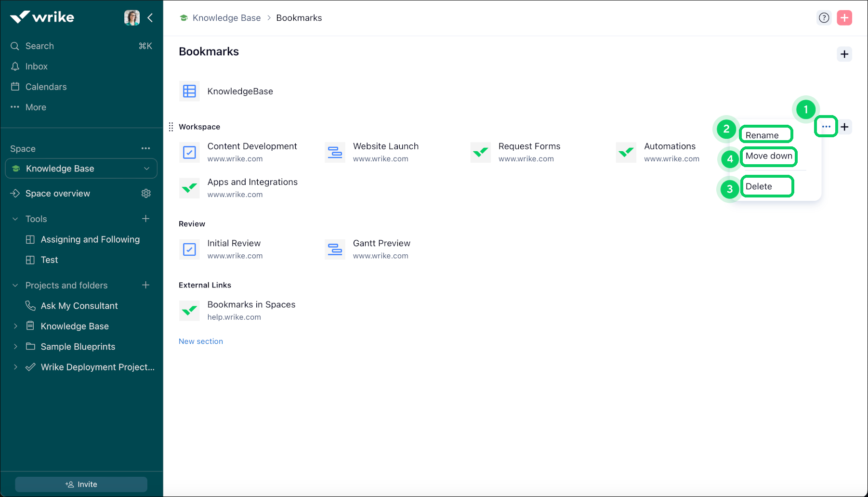Click the Website Launch bookmark icon

pos(335,152)
